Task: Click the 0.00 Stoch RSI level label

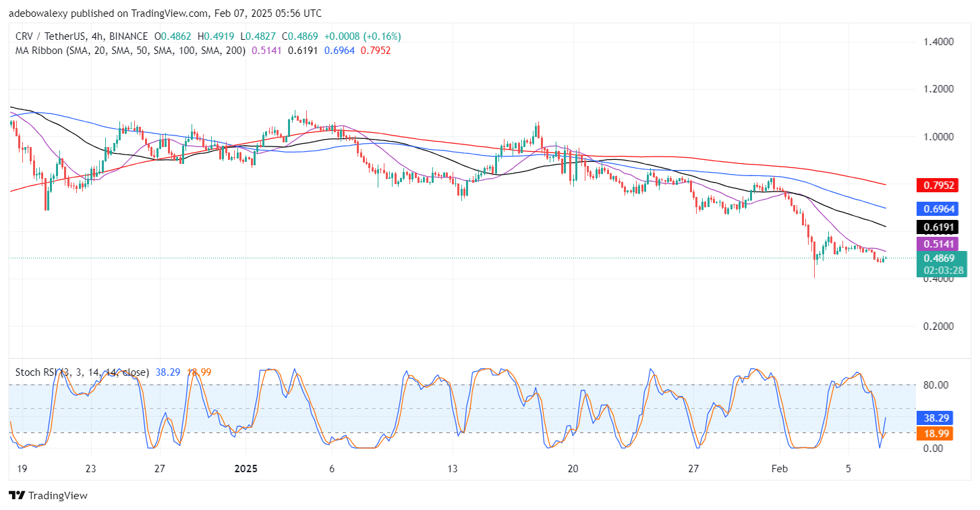Action: click(x=933, y=449)
